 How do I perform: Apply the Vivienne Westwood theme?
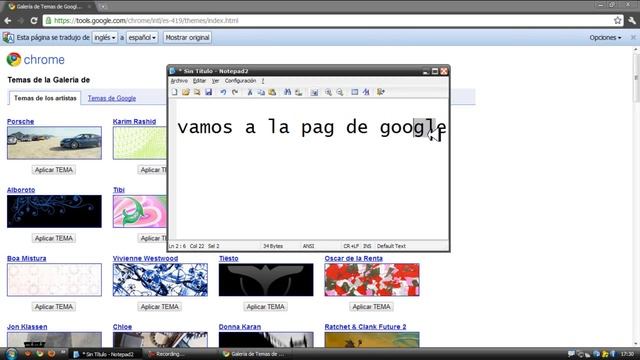point(160,307)
